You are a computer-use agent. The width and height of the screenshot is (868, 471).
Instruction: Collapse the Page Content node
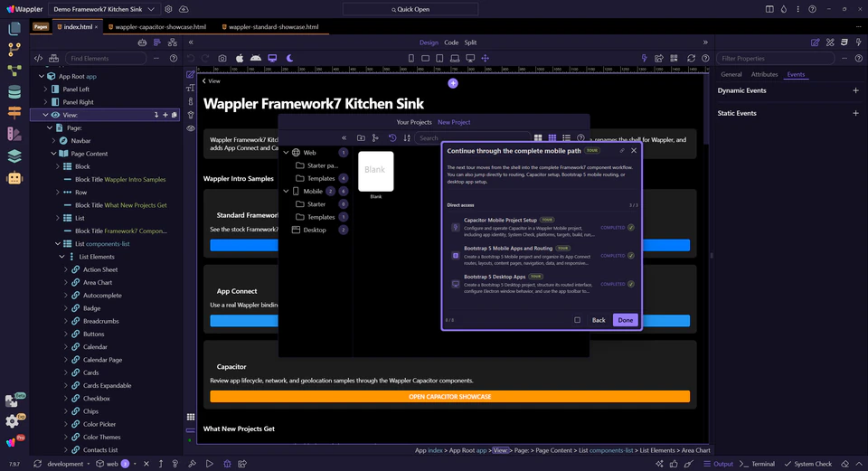point(53,154)
